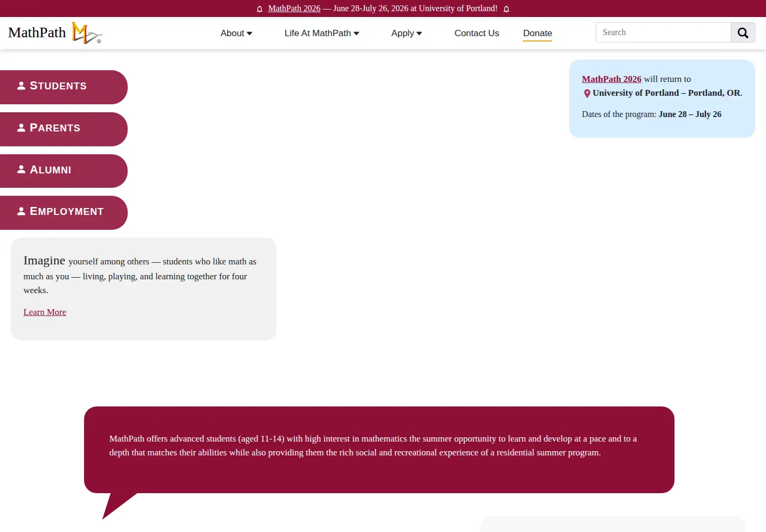This screenshot has width=766, height=532.
Task: Click the 'University of Portland – Portland, OR' text
Action: pos(667,93)
